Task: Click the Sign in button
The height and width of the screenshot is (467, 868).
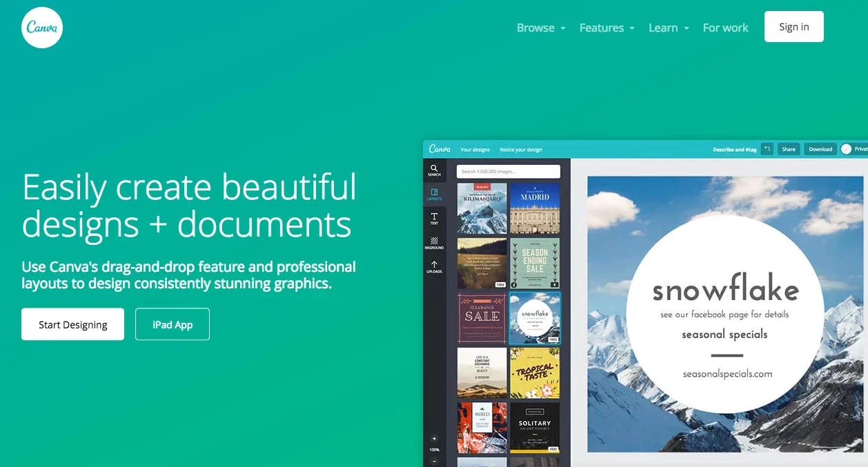Action: (x=793, y=27)
